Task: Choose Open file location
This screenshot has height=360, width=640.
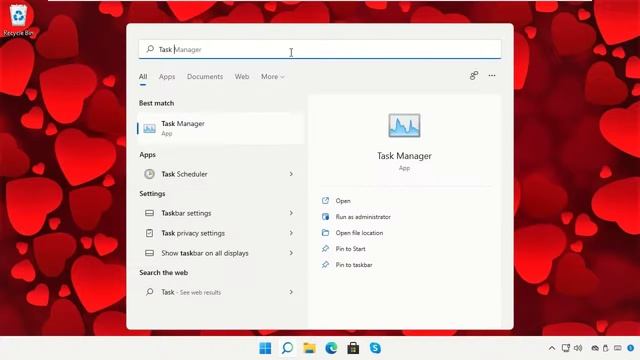Action: 359,233
